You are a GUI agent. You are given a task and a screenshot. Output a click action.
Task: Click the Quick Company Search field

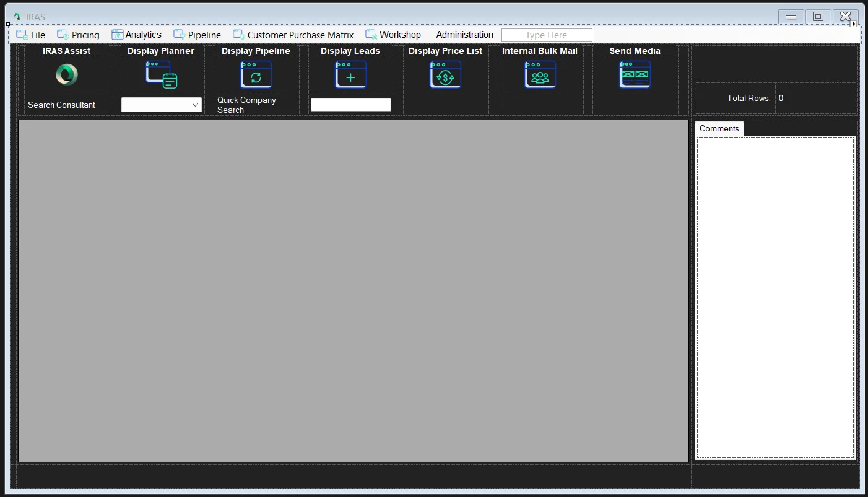(x=350, y=105)
